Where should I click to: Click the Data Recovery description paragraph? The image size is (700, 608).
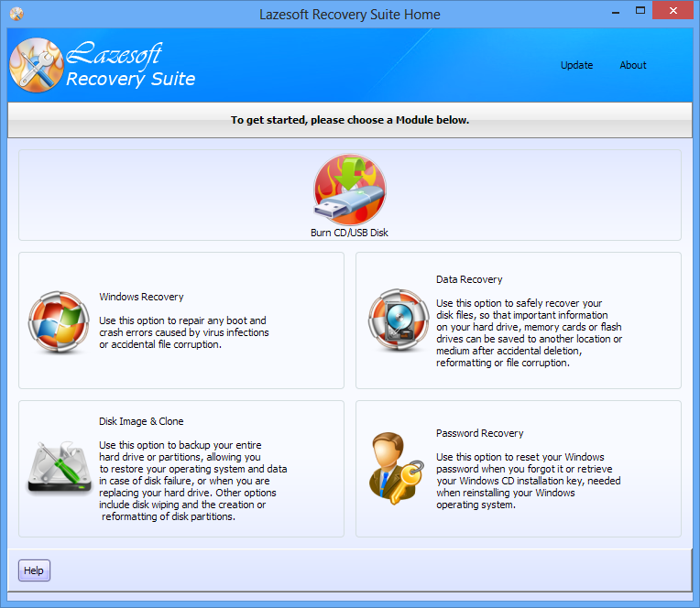click(529, 333)
